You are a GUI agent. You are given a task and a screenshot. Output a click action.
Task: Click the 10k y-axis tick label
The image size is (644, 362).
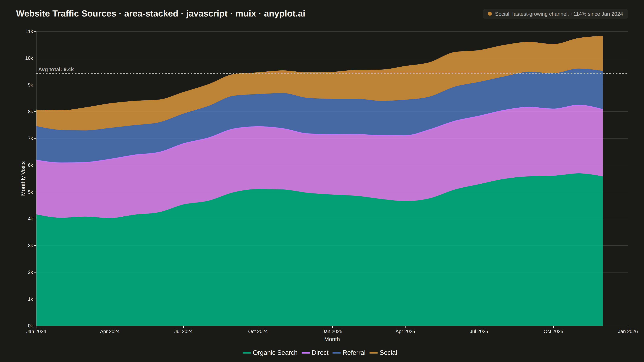point(29,58)
